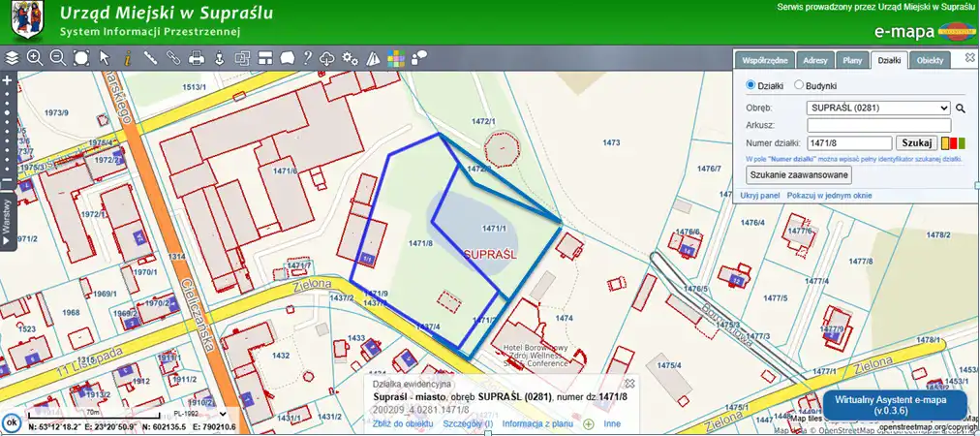Open the help question mark icon
This screenshot has height=436, width=980.
(x=307, y=58)
